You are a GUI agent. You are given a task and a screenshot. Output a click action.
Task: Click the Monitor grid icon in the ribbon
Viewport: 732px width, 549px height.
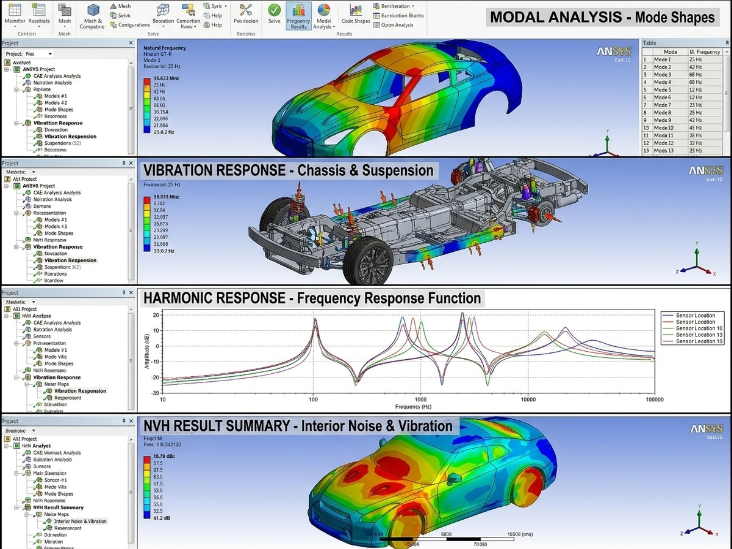click(14, 10)
